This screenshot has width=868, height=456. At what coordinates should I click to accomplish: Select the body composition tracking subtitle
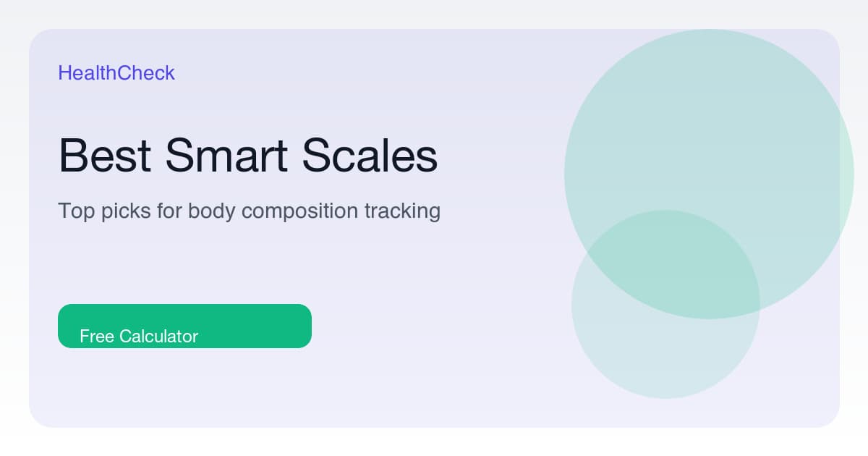point(249,211)
